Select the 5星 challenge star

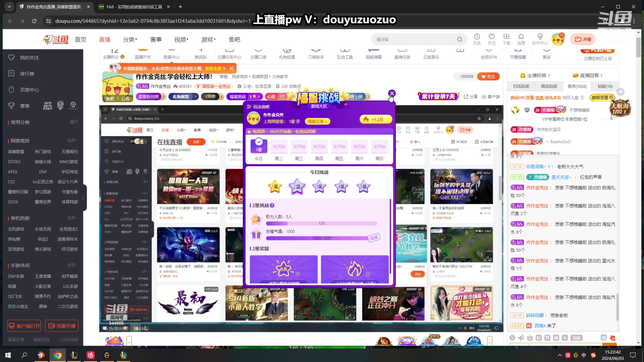(x=363, y=187)
